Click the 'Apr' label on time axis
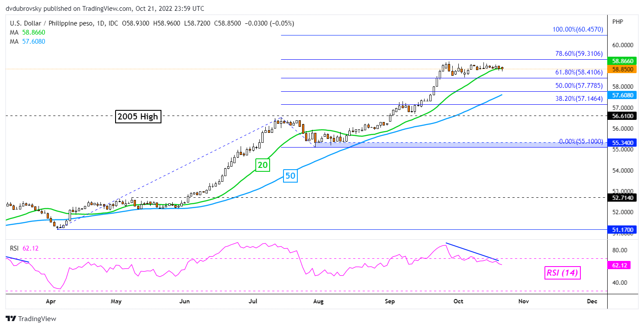Viewport: 644px width, 328px height. [52, 301]
